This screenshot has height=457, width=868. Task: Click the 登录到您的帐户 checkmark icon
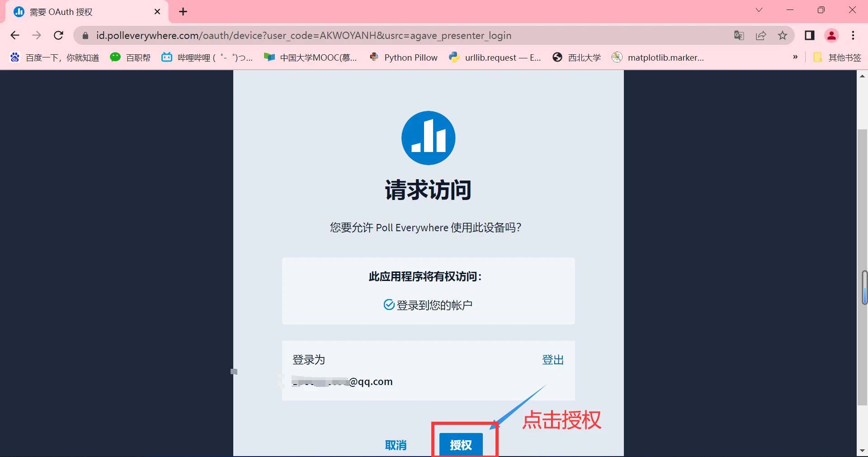389,305
